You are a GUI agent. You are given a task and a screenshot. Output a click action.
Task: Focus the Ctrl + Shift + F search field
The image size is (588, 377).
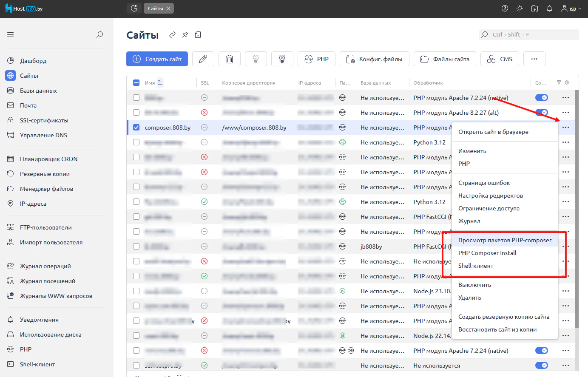point(529,34)
